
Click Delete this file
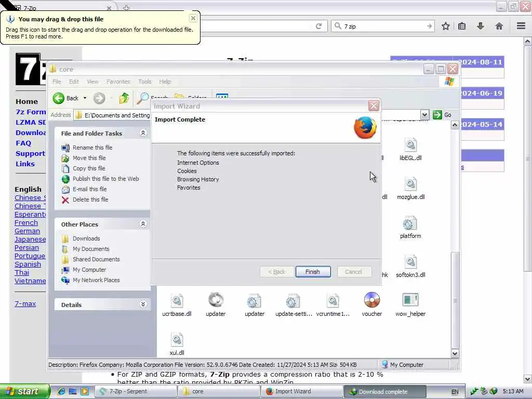[90, 199]
